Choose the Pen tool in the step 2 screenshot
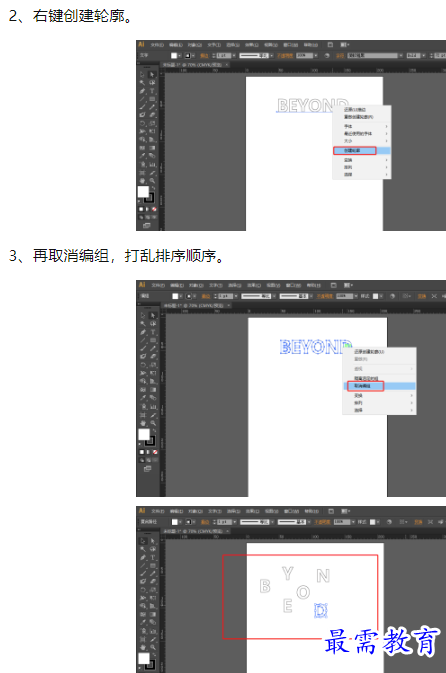 [143, 91]
